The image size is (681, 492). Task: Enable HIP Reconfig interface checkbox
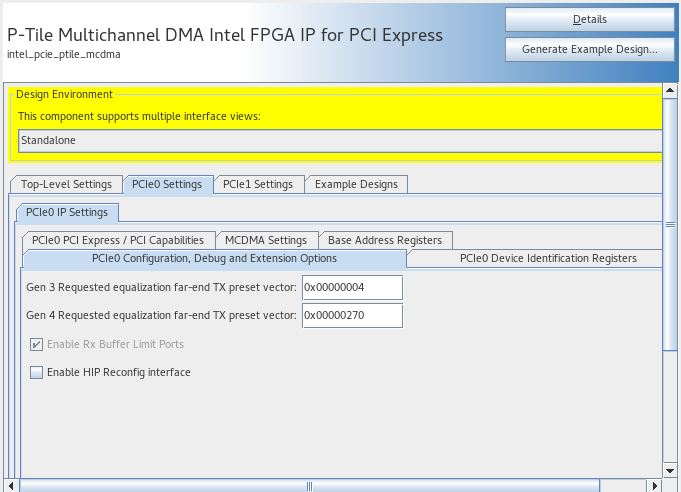[x=37, y=373]
